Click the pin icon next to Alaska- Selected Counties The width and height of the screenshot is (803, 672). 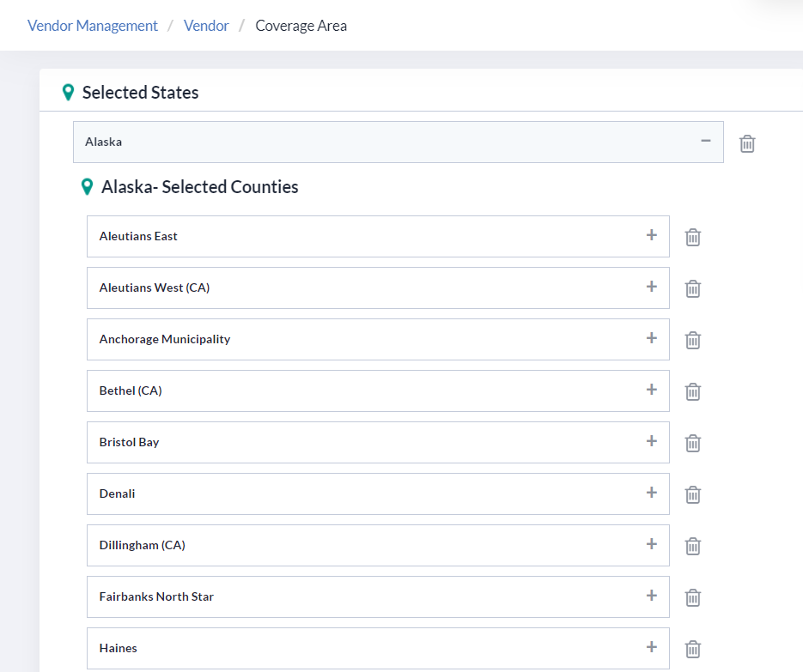click(x=87, y=186)
